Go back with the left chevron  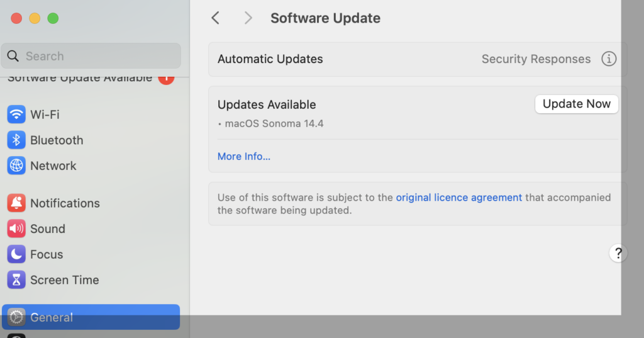pos(215,18)
